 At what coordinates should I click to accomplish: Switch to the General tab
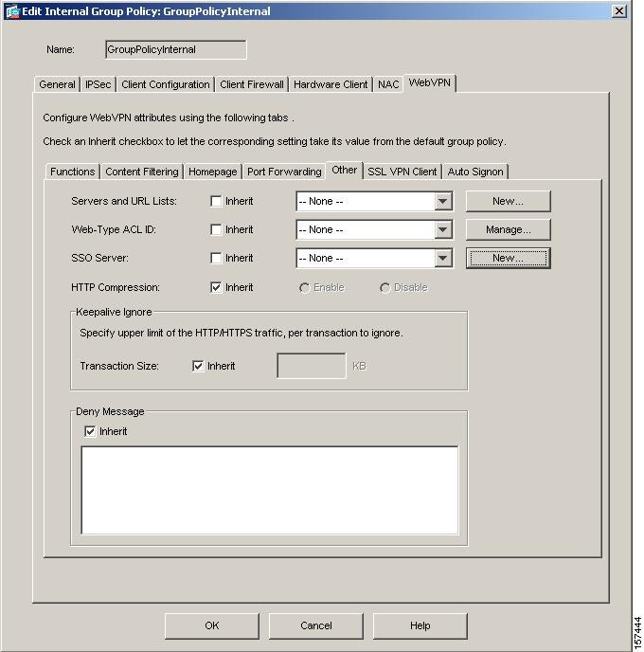click(57, 84)
